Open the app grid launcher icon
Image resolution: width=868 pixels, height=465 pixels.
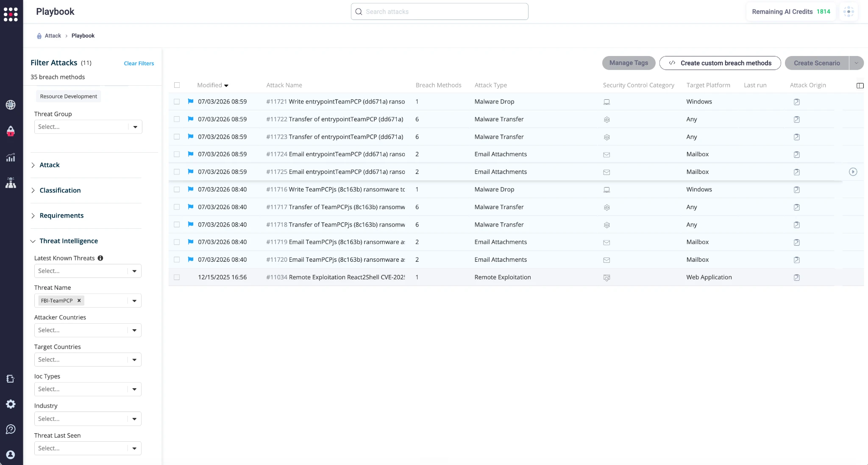[11, 14]
